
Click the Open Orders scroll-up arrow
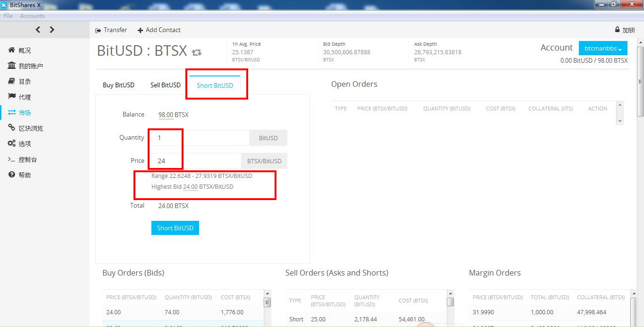[619, 104]
